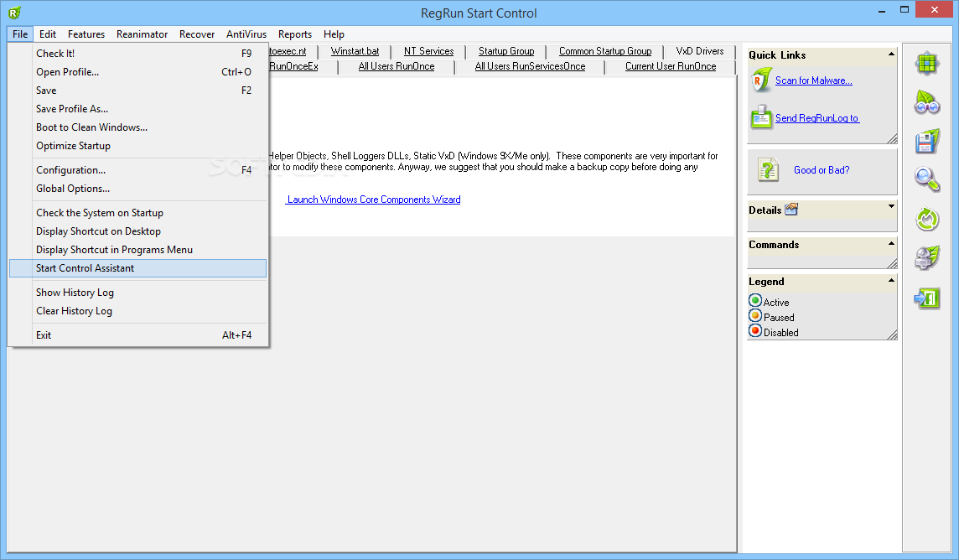Click the ID badge icon beside Send RegRunLog
The width and height of the screenshot is (959, 560).
(761, 117)
